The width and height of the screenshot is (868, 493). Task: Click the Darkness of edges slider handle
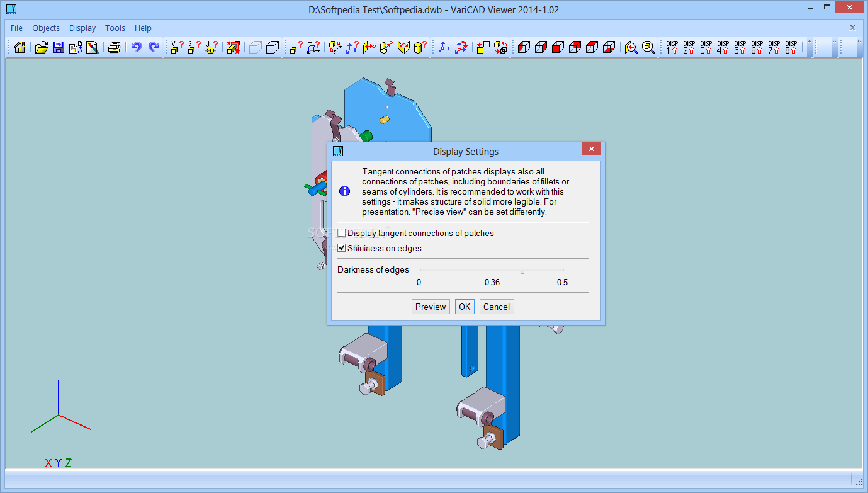click(x=522, y=269)
